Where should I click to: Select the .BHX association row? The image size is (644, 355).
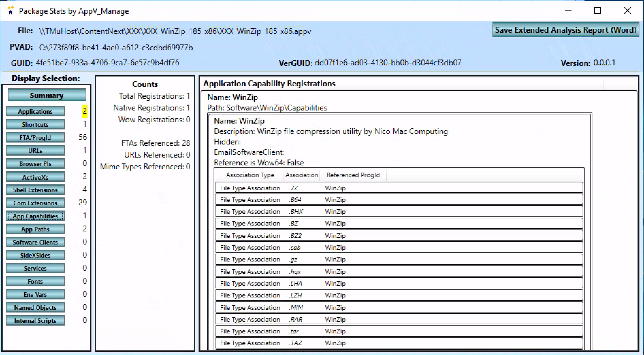(399, 211)
